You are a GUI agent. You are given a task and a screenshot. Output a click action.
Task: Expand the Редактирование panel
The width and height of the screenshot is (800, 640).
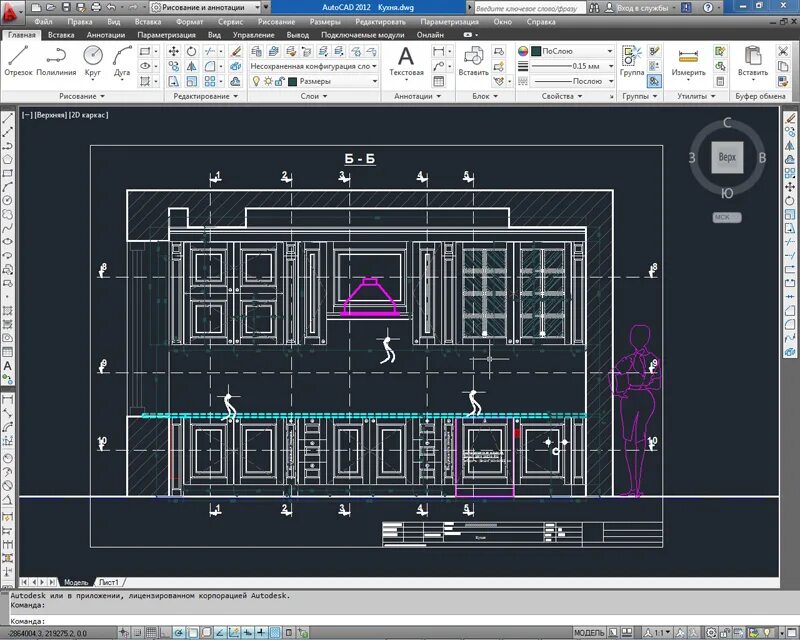click(x=206, y=96)
